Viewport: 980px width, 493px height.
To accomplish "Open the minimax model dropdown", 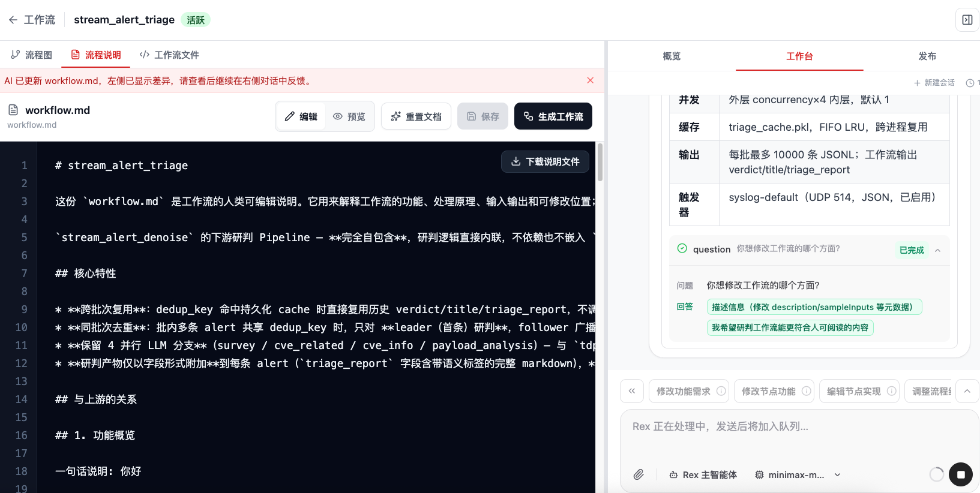I will pos(798,474).
